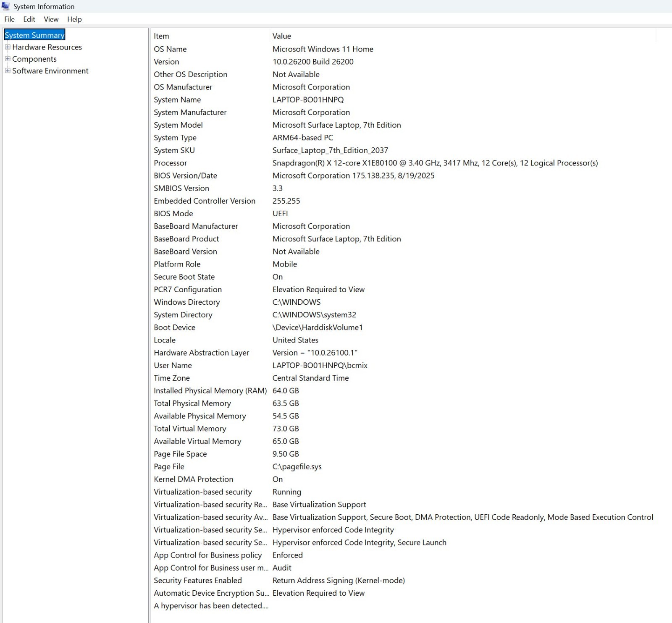
Task: Select the Software Environment tree item
Action: [x=50, y=71]
